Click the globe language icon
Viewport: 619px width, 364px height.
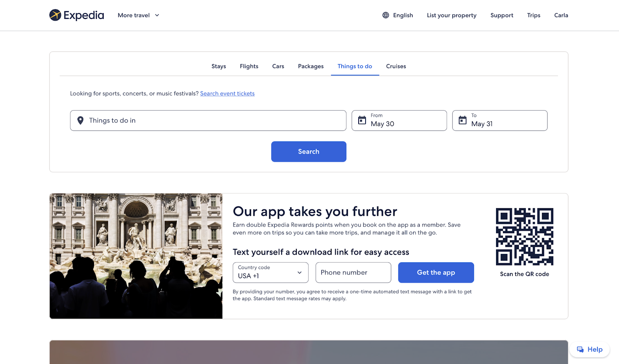386,15
